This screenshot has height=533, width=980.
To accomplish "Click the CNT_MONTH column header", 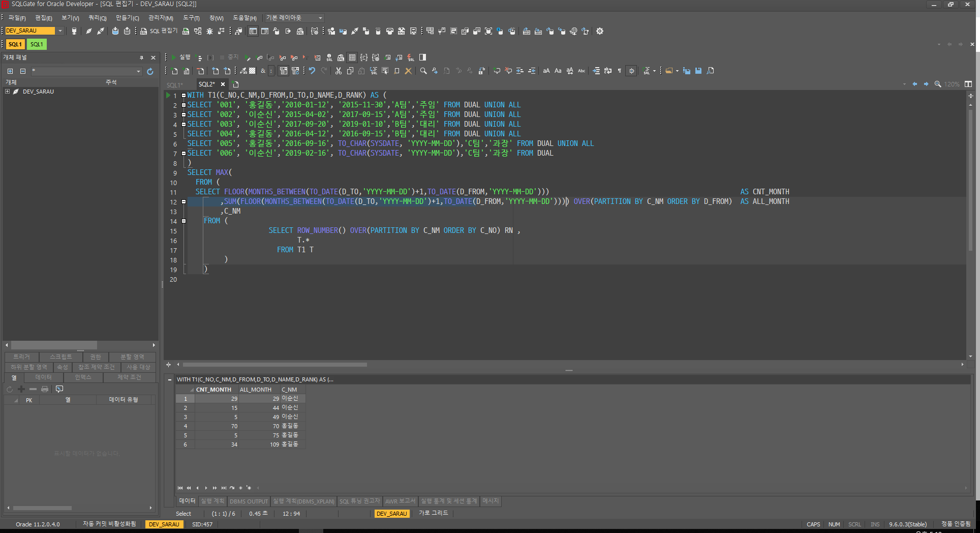I will (213, 390).
